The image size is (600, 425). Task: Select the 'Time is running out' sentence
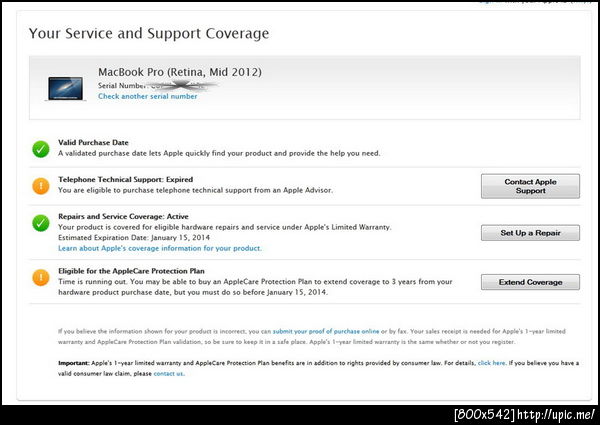coord(255,287)
